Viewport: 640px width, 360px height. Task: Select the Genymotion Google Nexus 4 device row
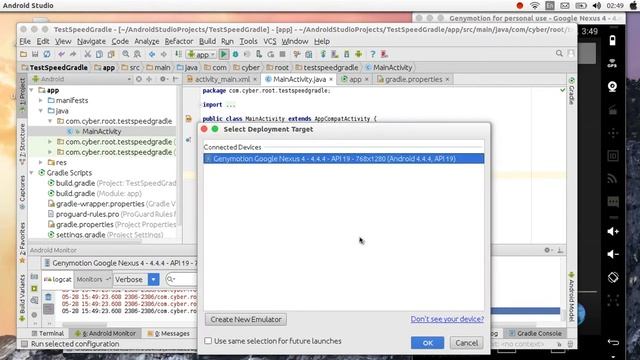click(344, 159)
